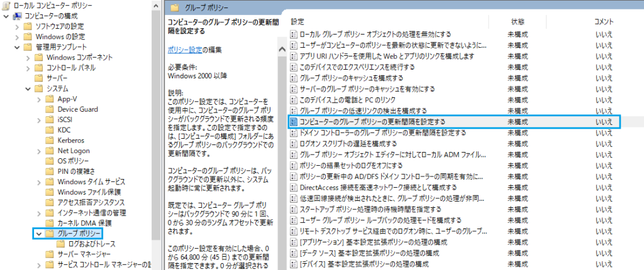Click the Device Guard folder icon

coord(50,109)
